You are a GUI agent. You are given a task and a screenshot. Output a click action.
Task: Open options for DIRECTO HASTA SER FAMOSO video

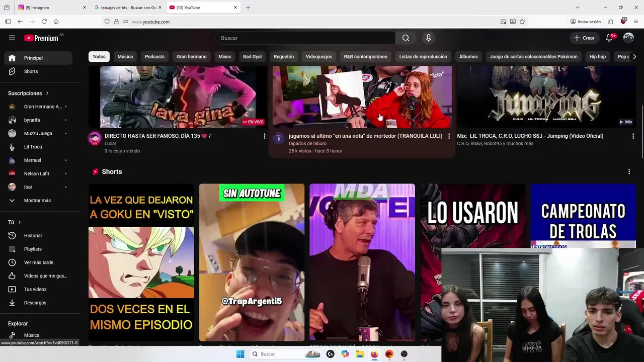264,136
